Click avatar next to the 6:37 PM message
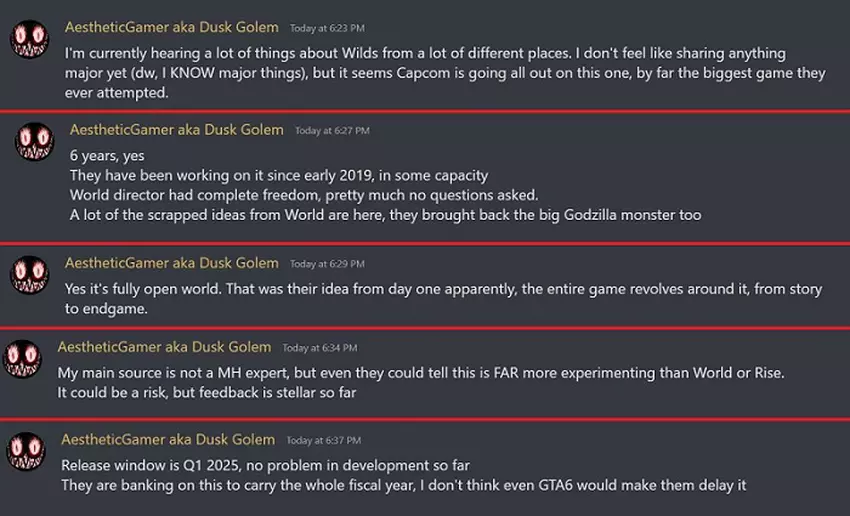Image resolution: width=850 pixels, height=516 pixels. pyautogui.click(x=26, y=450)
